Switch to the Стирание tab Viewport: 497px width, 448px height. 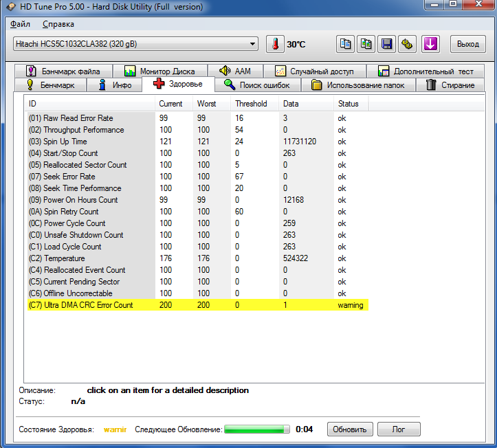pyautogui.click(x=450, y=85)
